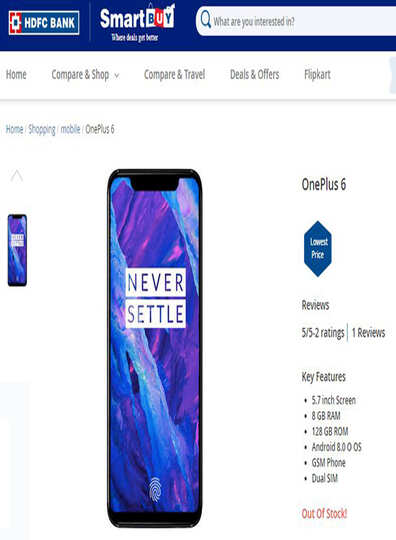
Task: Open the Flipkart menu item
Action: (317, 74)
